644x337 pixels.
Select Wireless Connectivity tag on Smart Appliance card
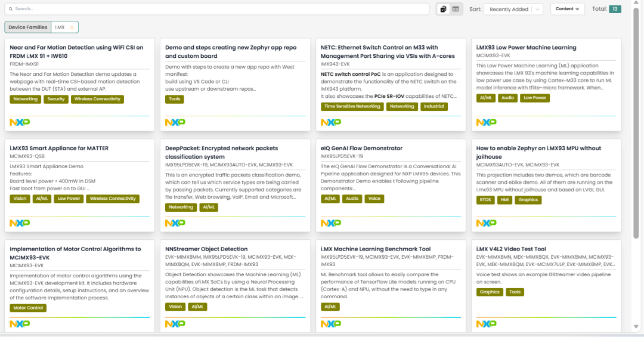(114, 199)
